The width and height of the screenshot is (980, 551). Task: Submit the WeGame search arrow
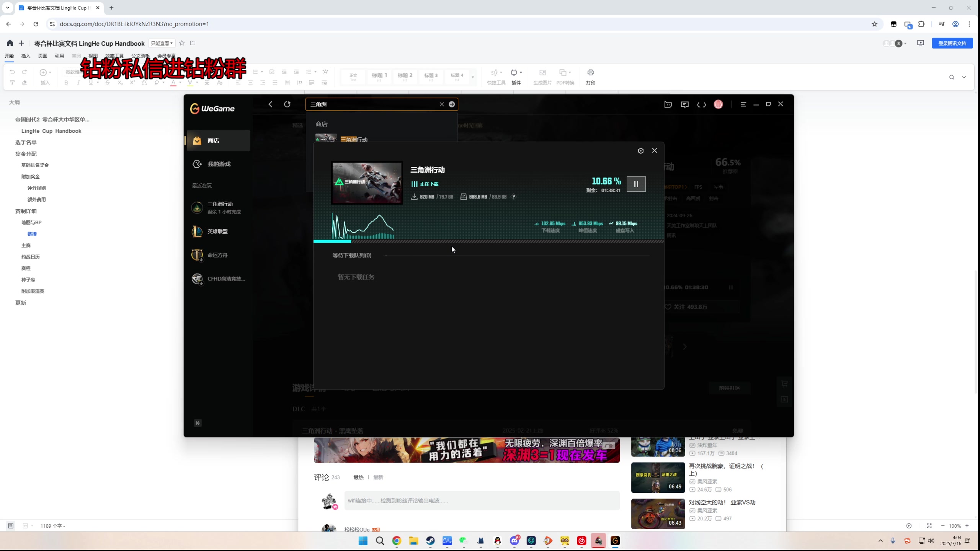[x=452, y=104]
